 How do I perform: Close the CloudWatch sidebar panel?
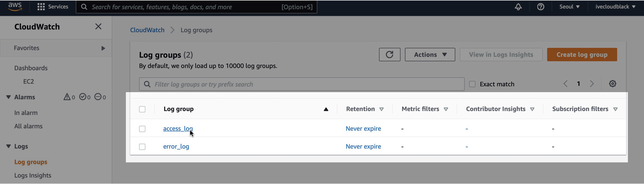pyautogui.click(x=98, y=27)
